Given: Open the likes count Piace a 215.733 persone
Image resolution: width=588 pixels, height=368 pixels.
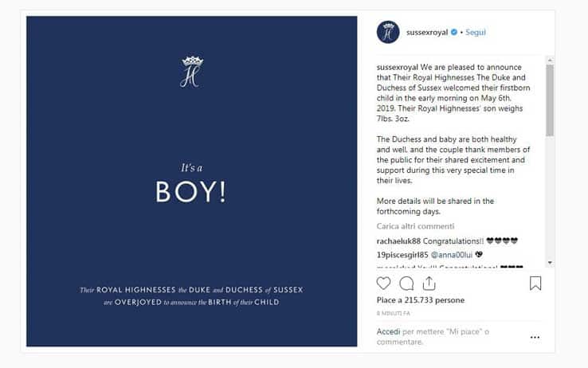Looking at the screenshot, I should (421, 300).
